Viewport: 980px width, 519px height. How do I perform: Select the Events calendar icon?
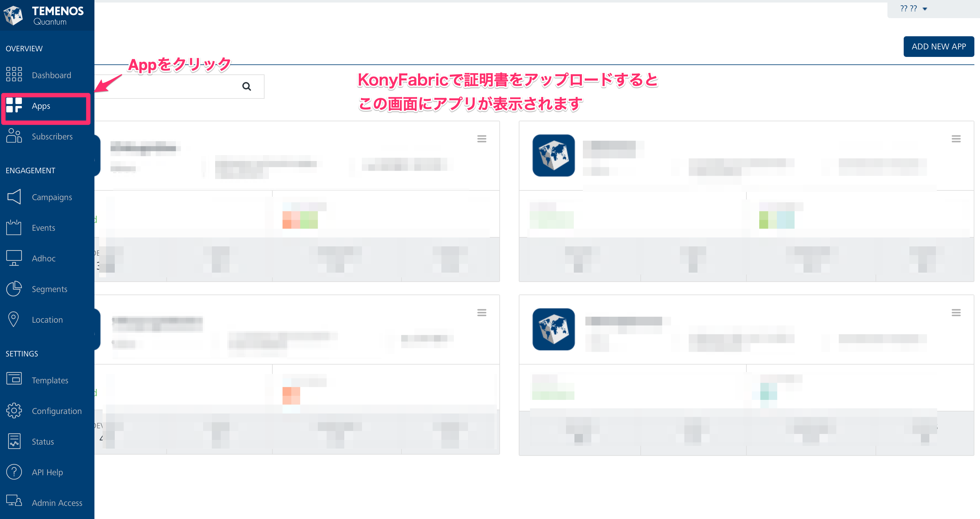[x=14, y=227]
